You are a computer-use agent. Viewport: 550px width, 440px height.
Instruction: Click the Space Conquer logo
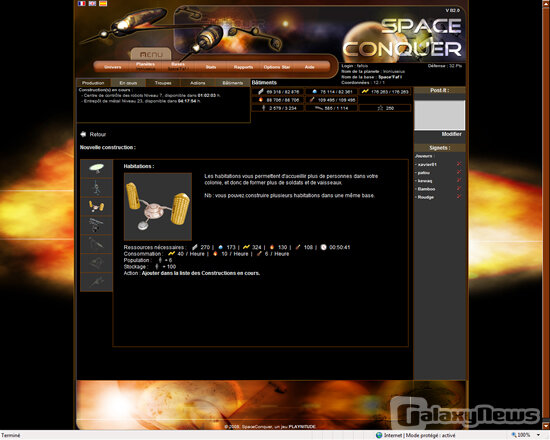click(x=402, y=38)
